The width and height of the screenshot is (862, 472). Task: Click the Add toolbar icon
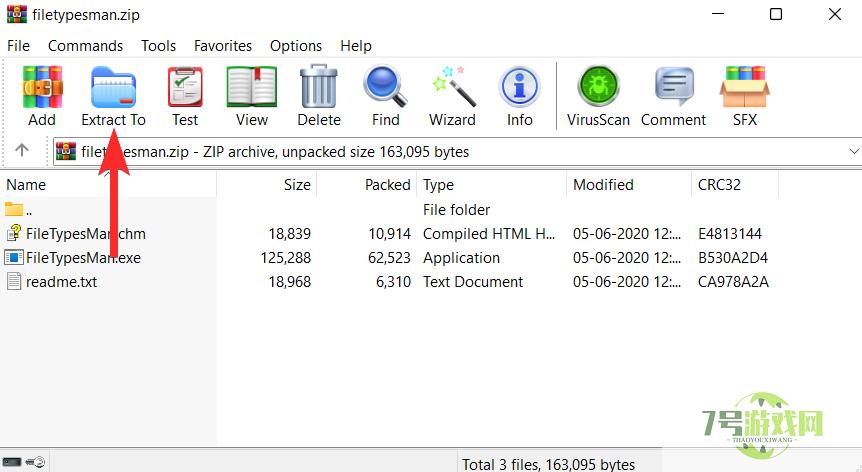click(42, 87)
